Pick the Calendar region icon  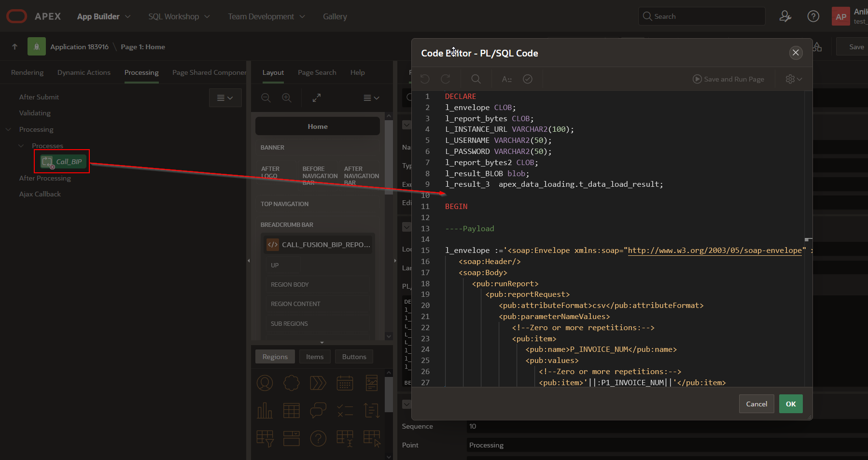point(345,383)
